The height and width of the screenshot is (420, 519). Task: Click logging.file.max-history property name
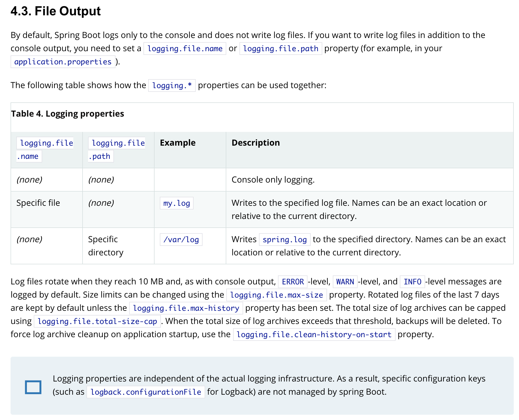point(186,308)
